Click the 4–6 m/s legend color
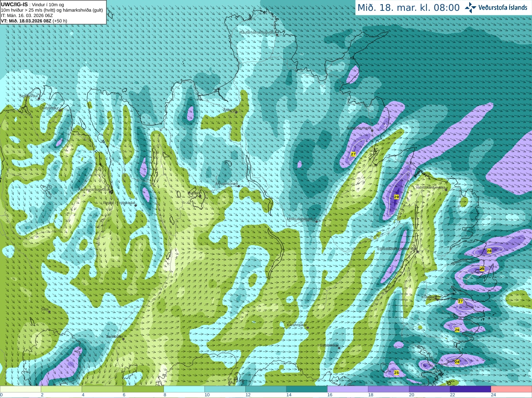The image size is (532, 398). [x=102, y=389]
